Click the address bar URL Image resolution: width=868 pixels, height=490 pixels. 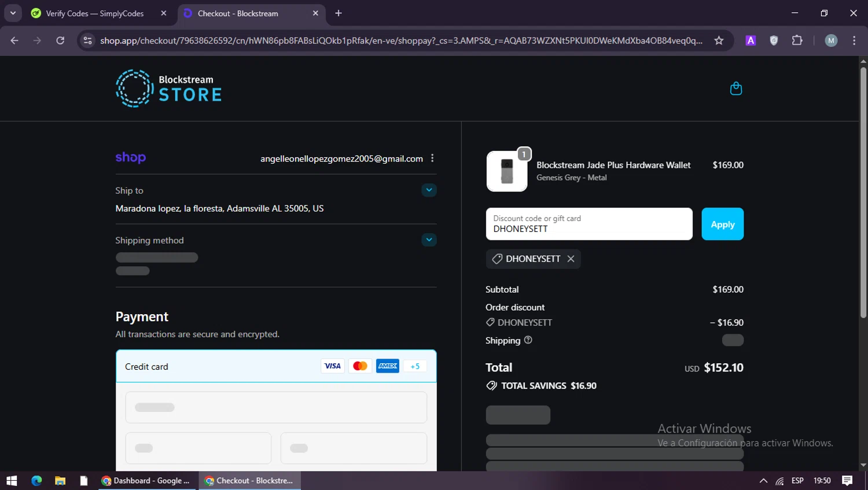(401, 40)
